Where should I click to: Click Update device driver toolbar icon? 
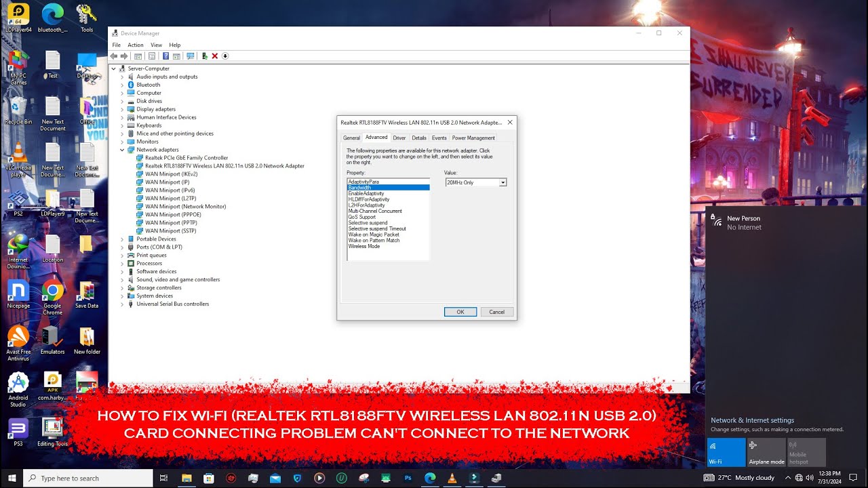coord(205,56)
